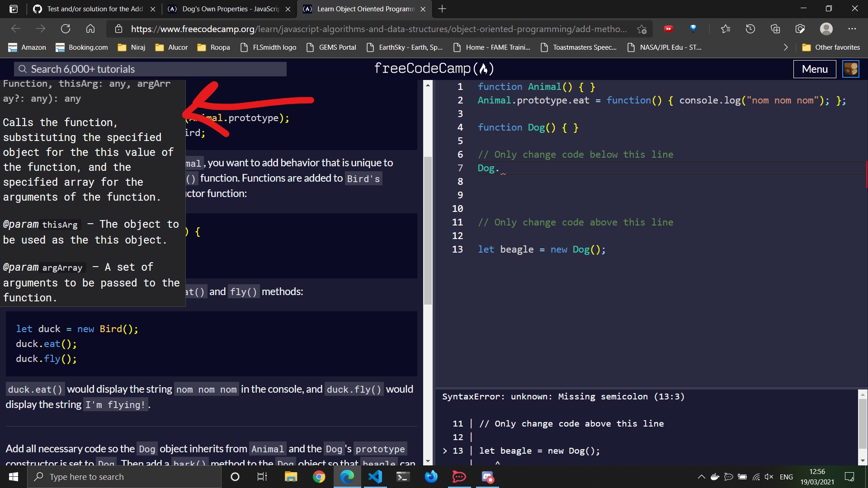The image size is (868, 488).
Task: Expand more bookmarks chevron
Action: [786, 47]
